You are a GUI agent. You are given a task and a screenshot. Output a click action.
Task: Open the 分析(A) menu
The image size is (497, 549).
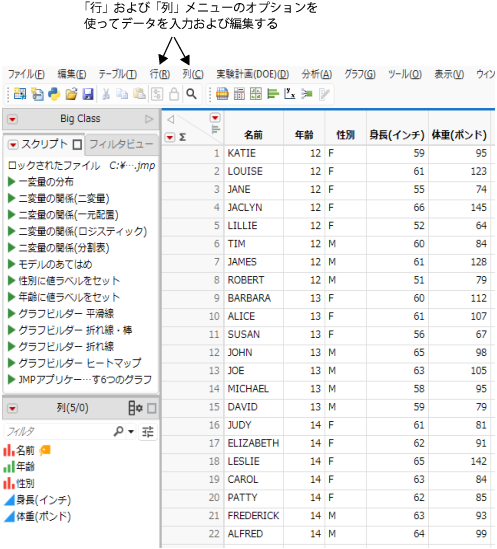pos(317,74)
